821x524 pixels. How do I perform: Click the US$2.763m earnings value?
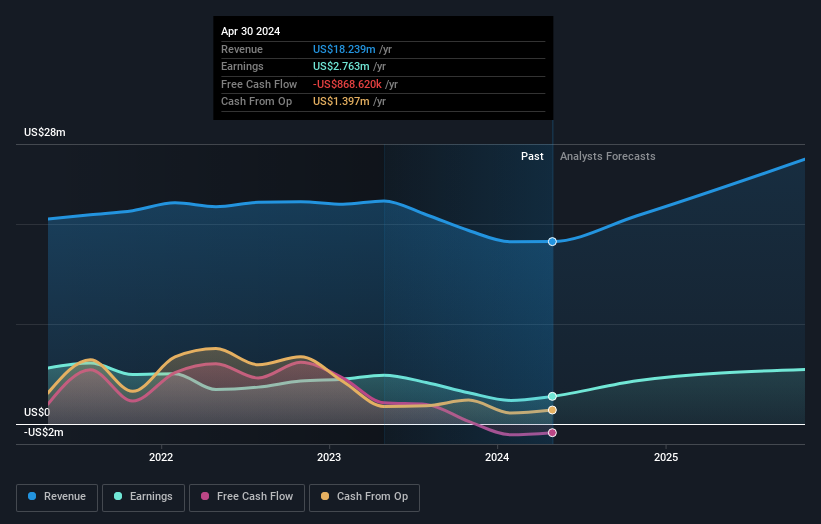341,66
